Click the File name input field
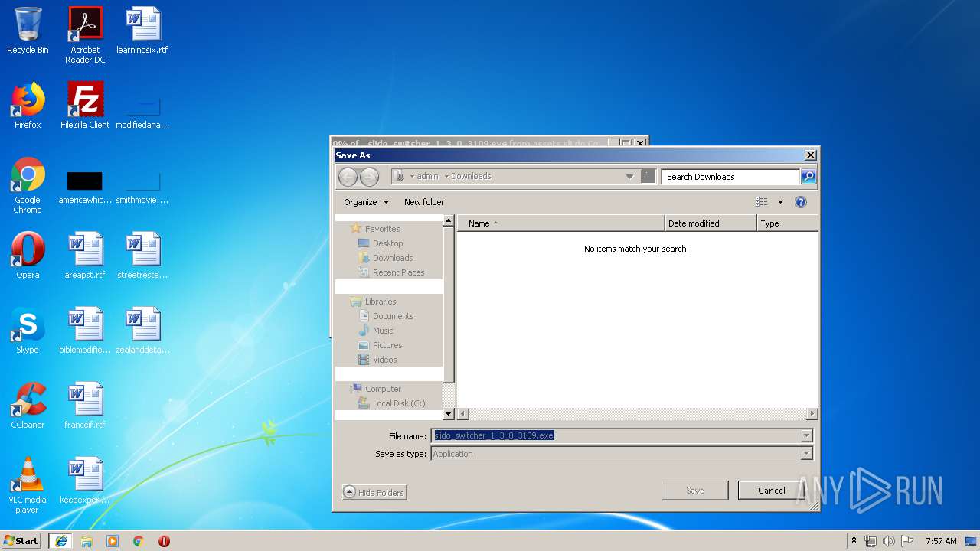The height and width of the screenshot is (551, 980). click(x=615, y=436)
